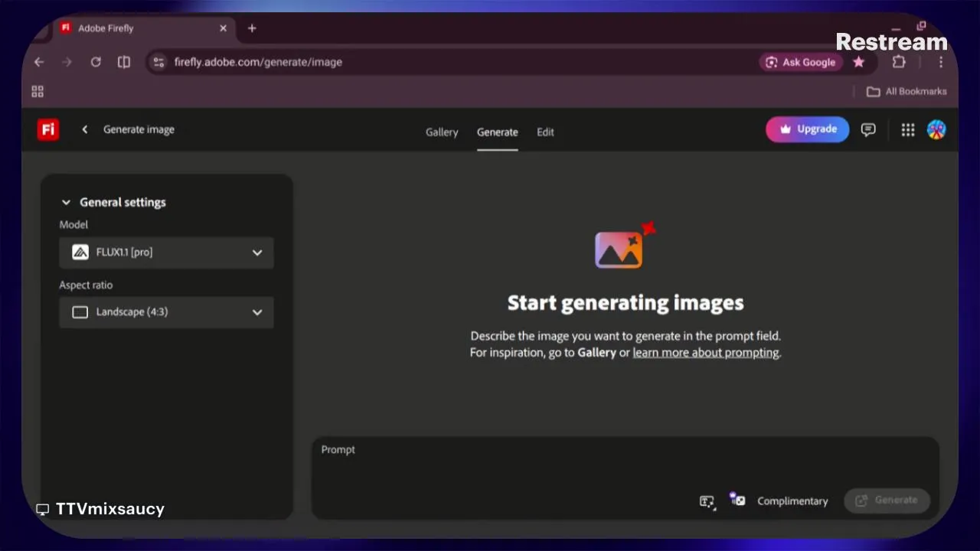Image resolution: width=980 pixels, height=551 pixels.
Task: Open the Adobe apps grid switcher
Action: point(908,130)
